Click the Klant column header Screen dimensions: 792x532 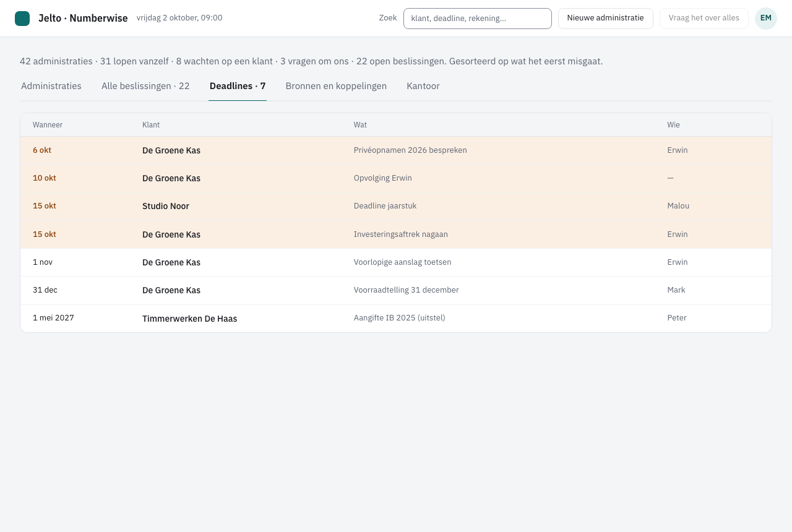pyautogui.click(x=151, y=125)
